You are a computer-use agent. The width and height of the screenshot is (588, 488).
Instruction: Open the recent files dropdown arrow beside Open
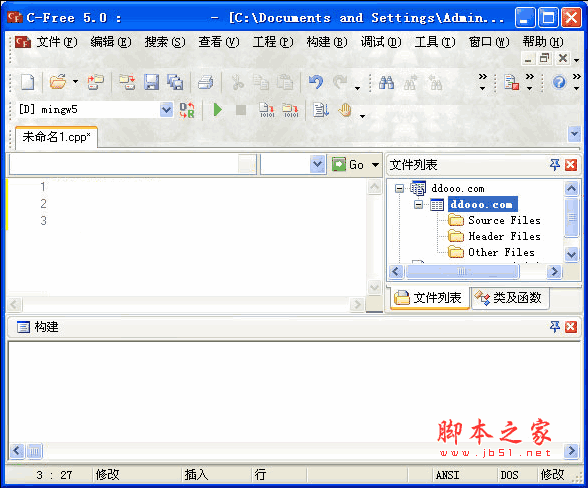click(x=75, y=81)
